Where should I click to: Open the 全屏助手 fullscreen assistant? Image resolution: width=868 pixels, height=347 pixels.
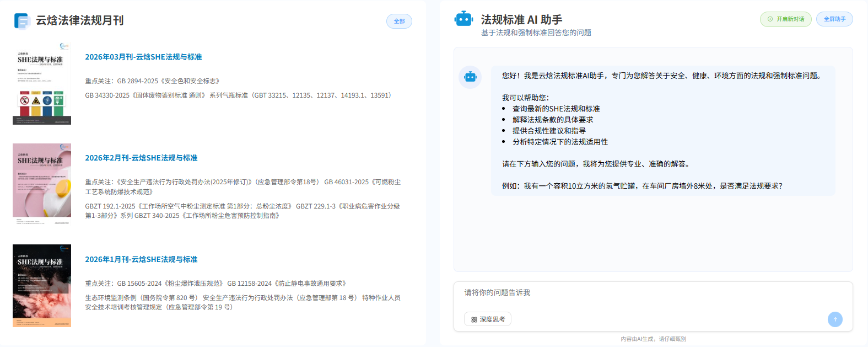tap(834, 19)
